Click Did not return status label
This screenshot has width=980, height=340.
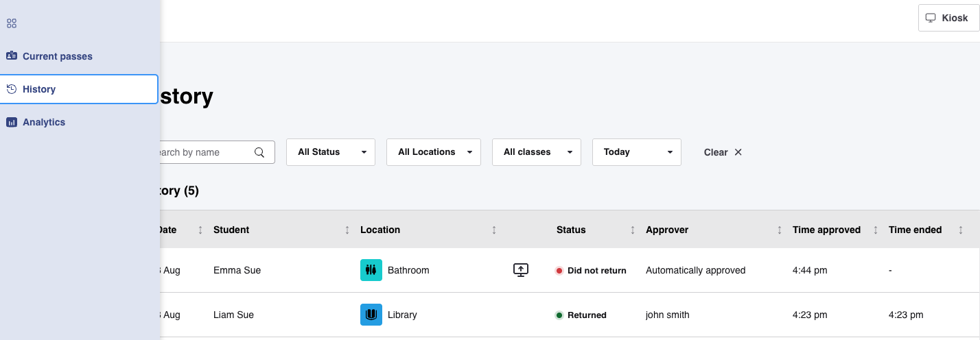(x=597, y=271)
